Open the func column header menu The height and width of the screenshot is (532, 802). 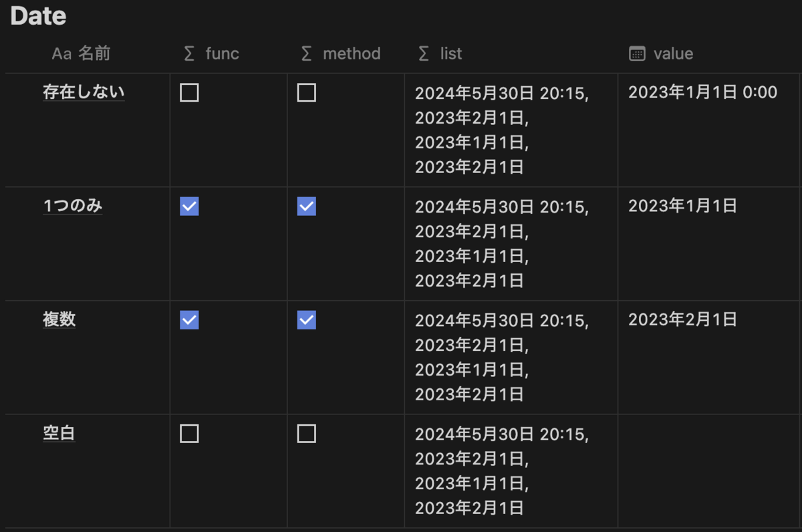pos(229,53)
